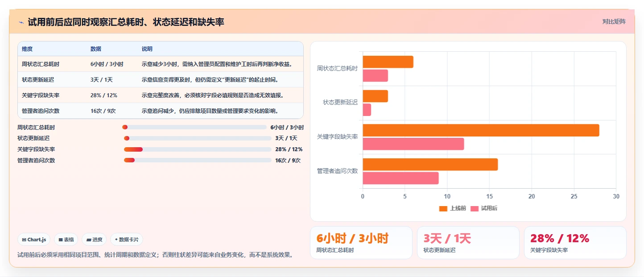Select table cell 16次 / 9次
Viewport: 644px width, 277px height.
(x=103, y=111)
